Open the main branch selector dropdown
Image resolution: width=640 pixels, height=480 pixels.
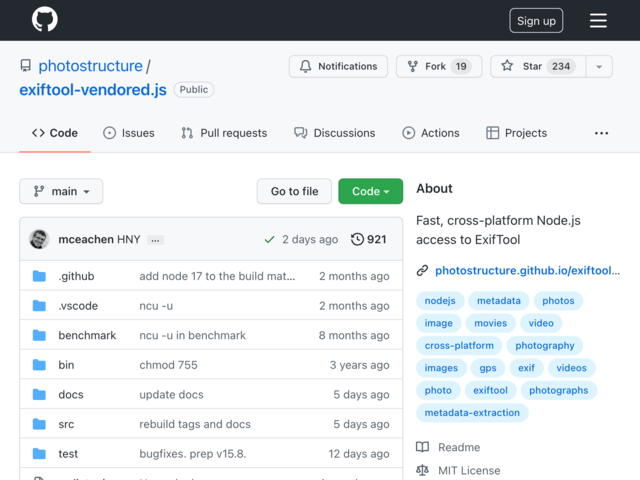click(61, 191)
